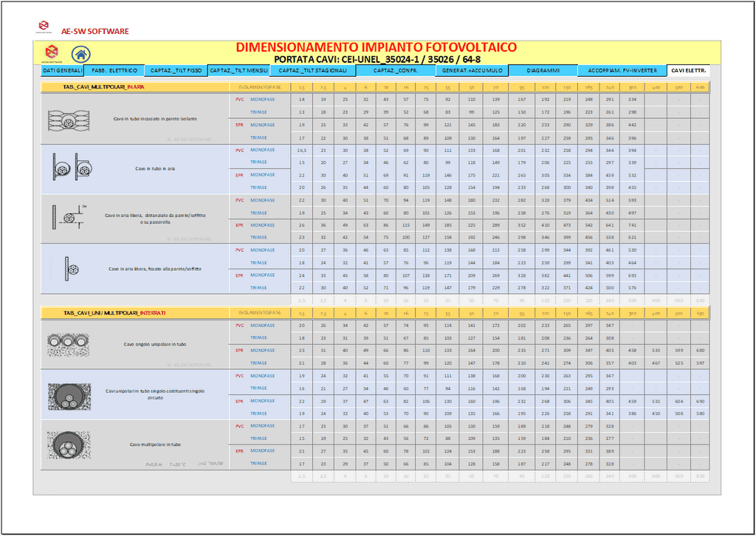Viewport: 756px width, 536px height.
Task: Click the blue Home icon
Action: coord(80,54)
